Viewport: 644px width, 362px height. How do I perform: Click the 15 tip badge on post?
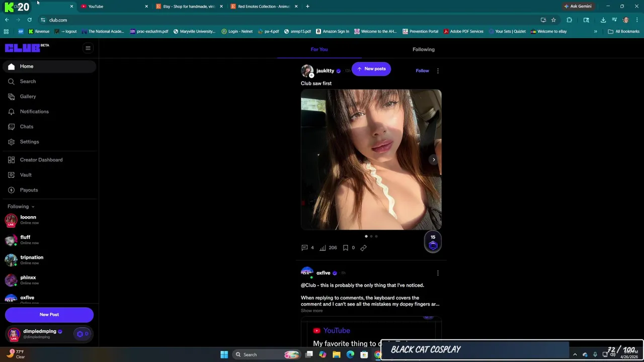(433, 242)
